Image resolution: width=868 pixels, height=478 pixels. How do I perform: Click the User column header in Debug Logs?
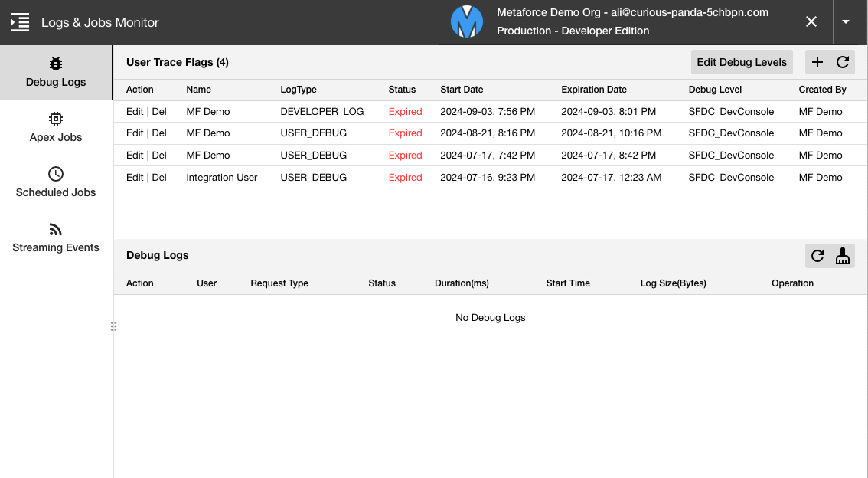pos(207,283)
